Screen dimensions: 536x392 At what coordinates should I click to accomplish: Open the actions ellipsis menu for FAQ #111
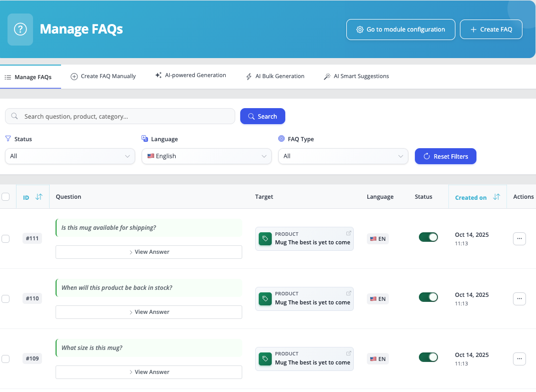[519, 239]
